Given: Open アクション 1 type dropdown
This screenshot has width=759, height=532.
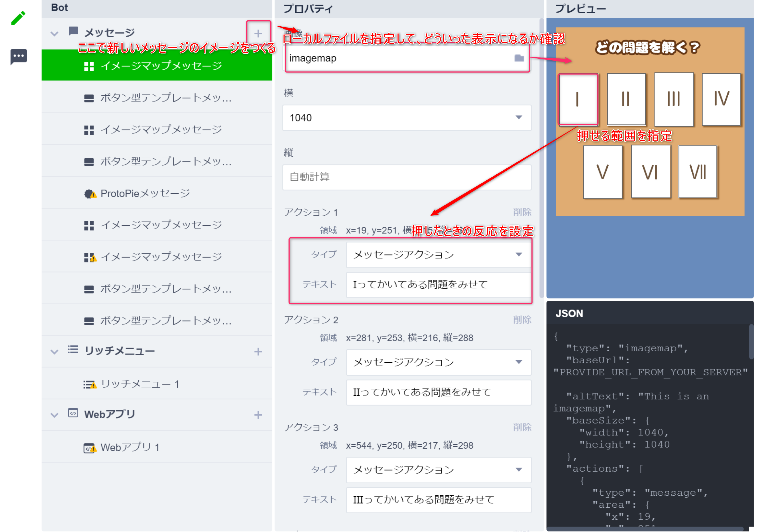Looking at the screenshot, I should [x=438, y=255].
